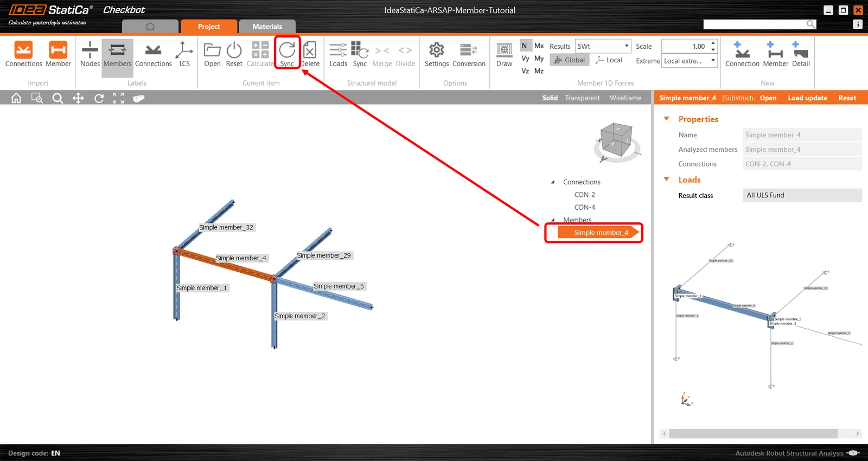Click the Loads structural model icon
The height and width of the screenshot is (461, 868).
pos(338,54)
